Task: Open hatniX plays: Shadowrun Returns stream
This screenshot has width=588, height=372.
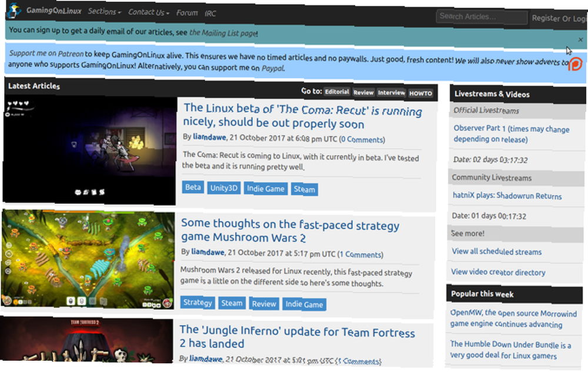Action: [x=507, y=196]
